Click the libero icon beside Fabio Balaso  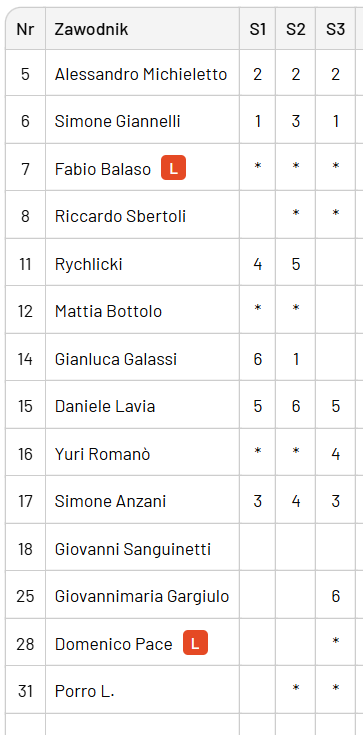click(x=174, y=168)
